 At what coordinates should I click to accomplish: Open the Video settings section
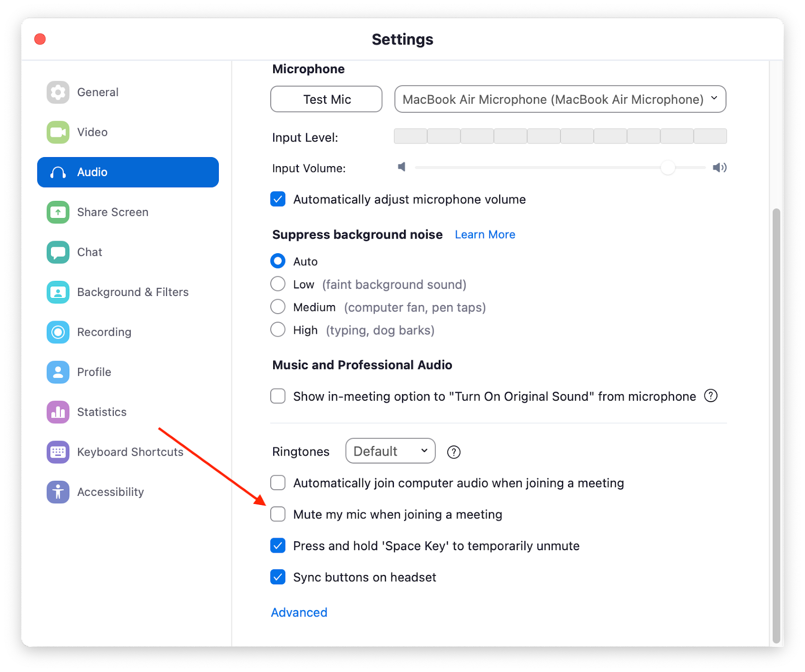[58, 132]
